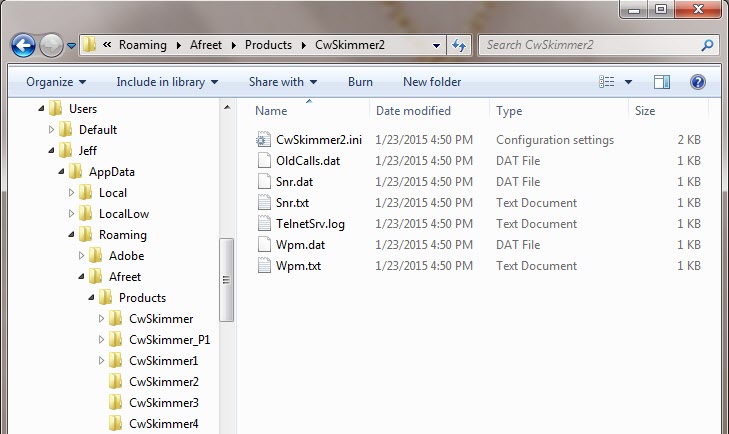729x434 pixels.
Task: Expand the CwSkimmer_P1 folder node
Action: pos(101,340)
